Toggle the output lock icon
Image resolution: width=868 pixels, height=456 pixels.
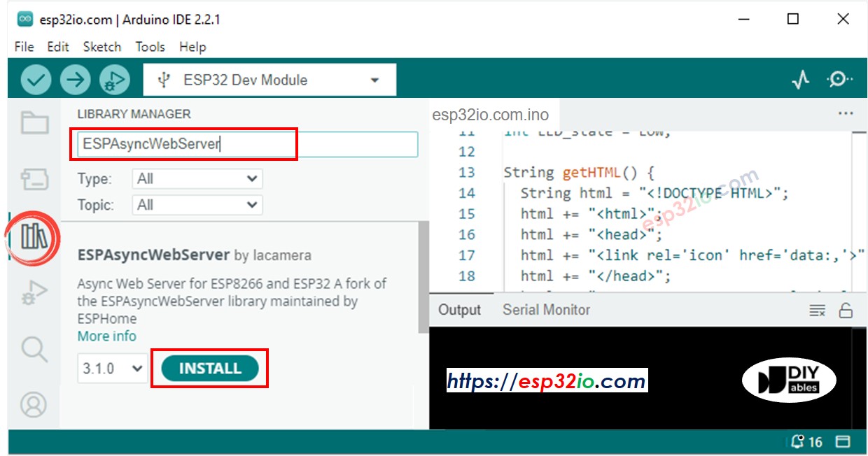[846, 311]
